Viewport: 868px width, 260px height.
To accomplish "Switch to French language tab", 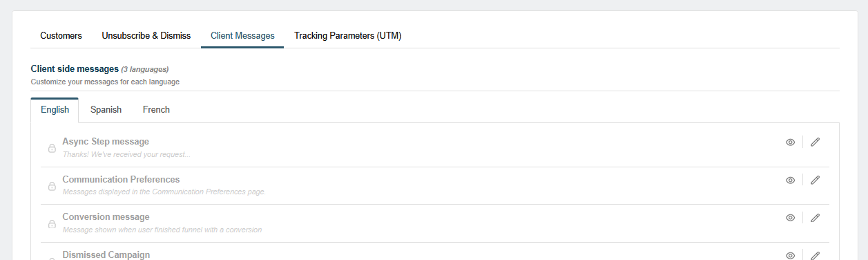I will 156,110.
